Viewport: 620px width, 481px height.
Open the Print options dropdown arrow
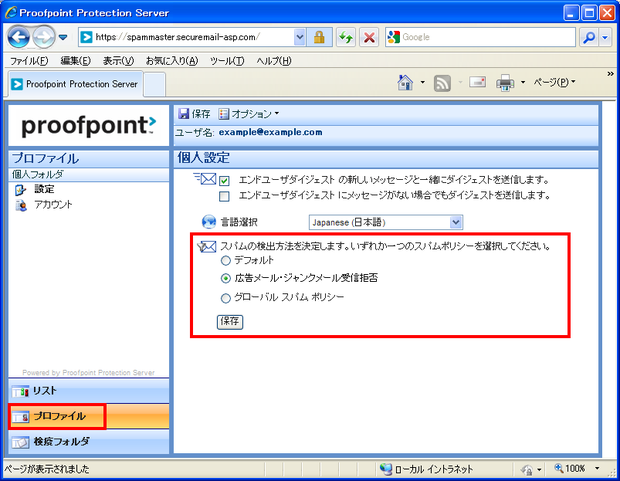pos(523,82)
